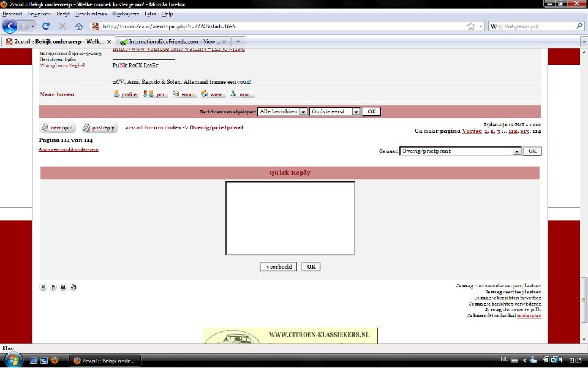This screenshot has height=368, width=588.
Task: Click the lock topic moderator icon
Action: pos(63,287)
